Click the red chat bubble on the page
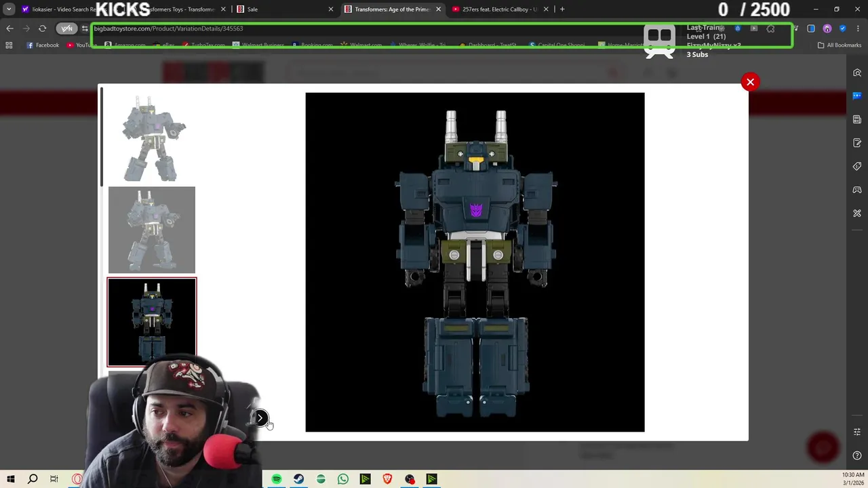The image size is (868, 488). (x=823, y=447)
